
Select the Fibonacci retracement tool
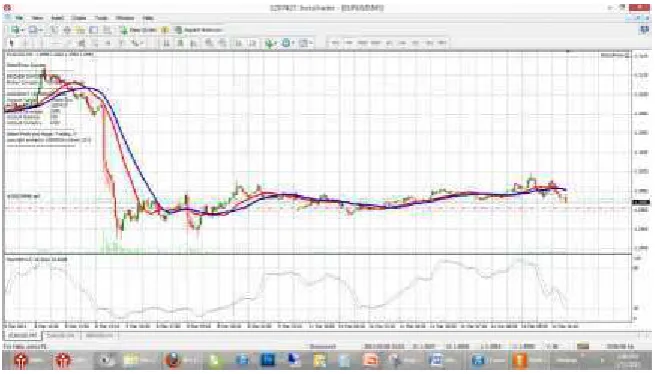pos(95,43)
